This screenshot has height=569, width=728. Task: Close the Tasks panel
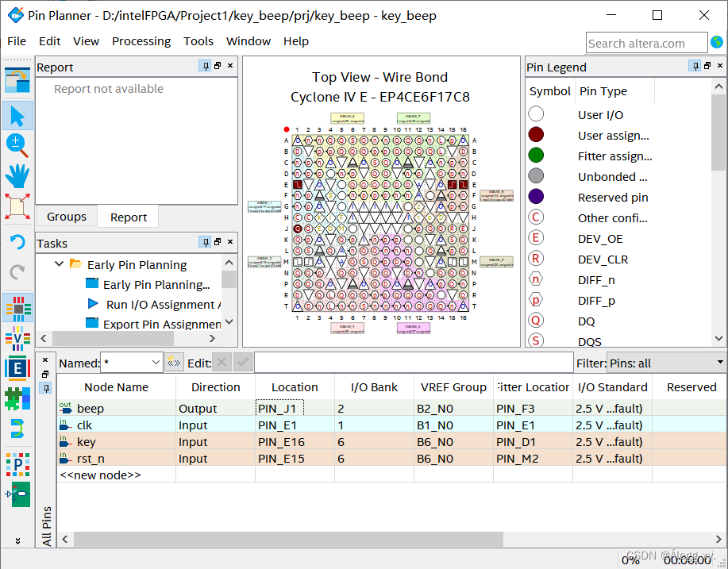pos(229,242)
